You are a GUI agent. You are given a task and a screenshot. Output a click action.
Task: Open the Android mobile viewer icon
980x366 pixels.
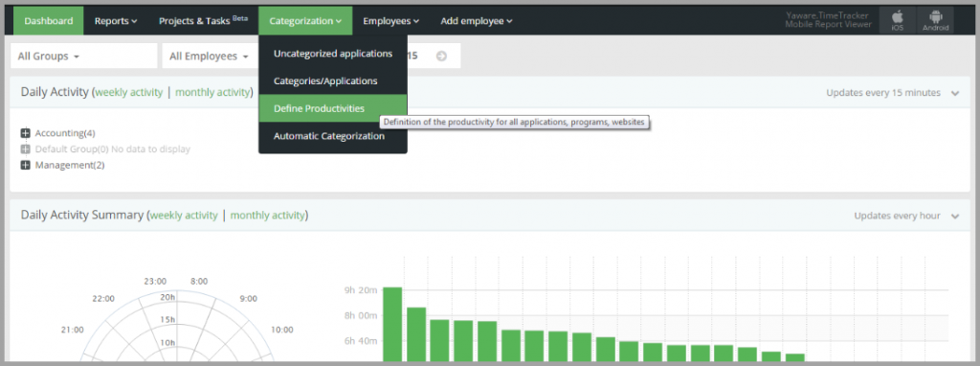(x=936, y=21)
